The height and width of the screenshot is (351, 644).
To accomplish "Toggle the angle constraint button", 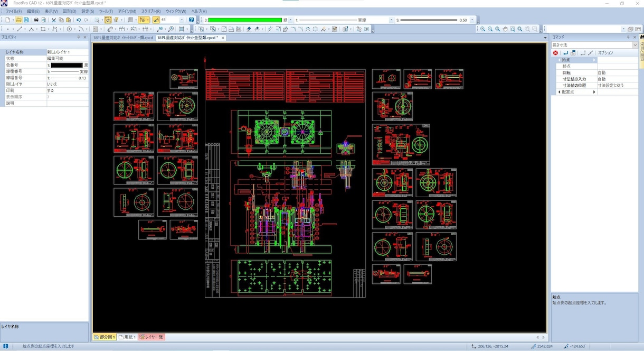I will 156,20.
